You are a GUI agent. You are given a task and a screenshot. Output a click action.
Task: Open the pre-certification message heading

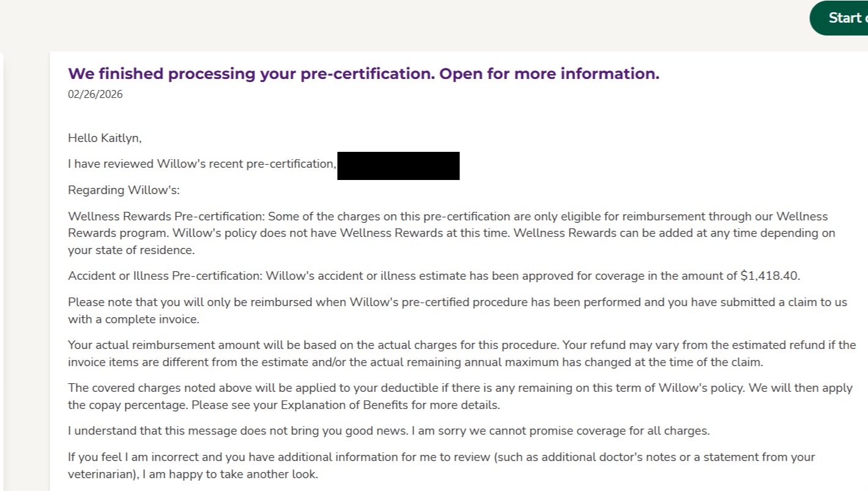click(x=363, y=74)
